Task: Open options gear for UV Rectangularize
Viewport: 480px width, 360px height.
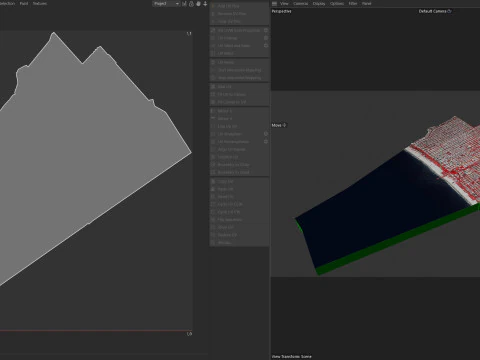Action: (266, 142)
